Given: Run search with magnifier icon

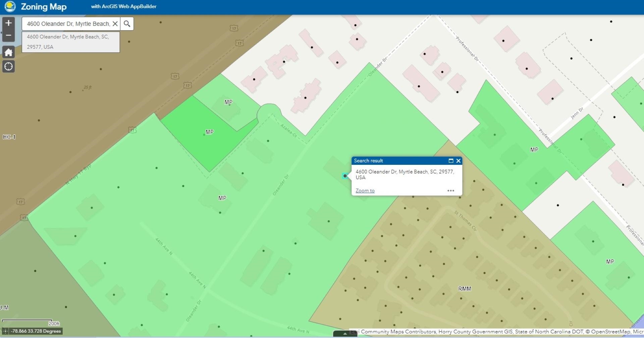Looking at the screenshot, I should click(x=127, y=24).
